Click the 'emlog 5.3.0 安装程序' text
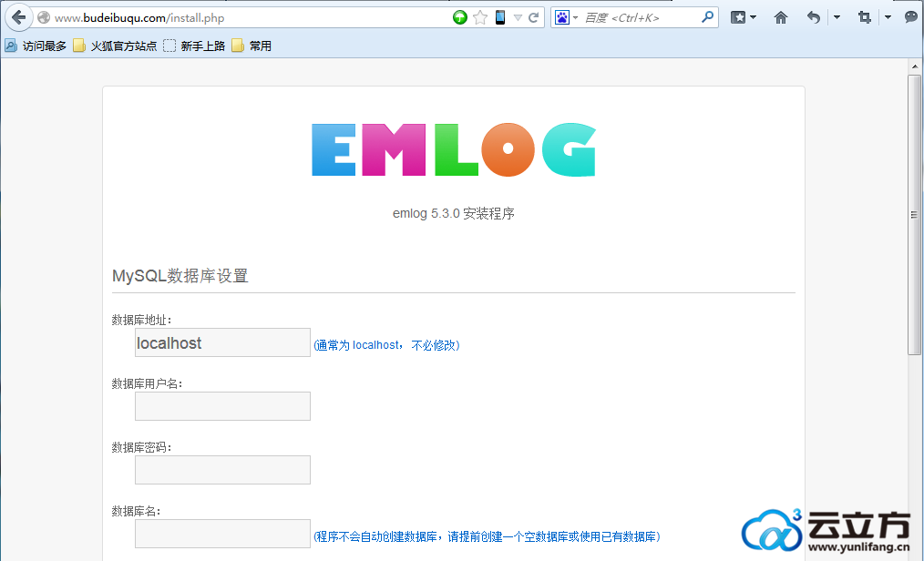 pos(454,213)
